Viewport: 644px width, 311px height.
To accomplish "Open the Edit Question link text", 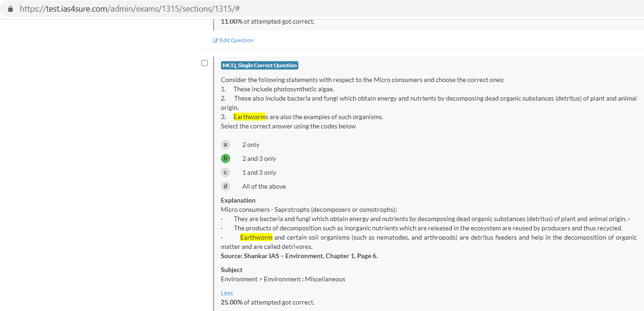I will pyautogui.click(x=236, y=40).
